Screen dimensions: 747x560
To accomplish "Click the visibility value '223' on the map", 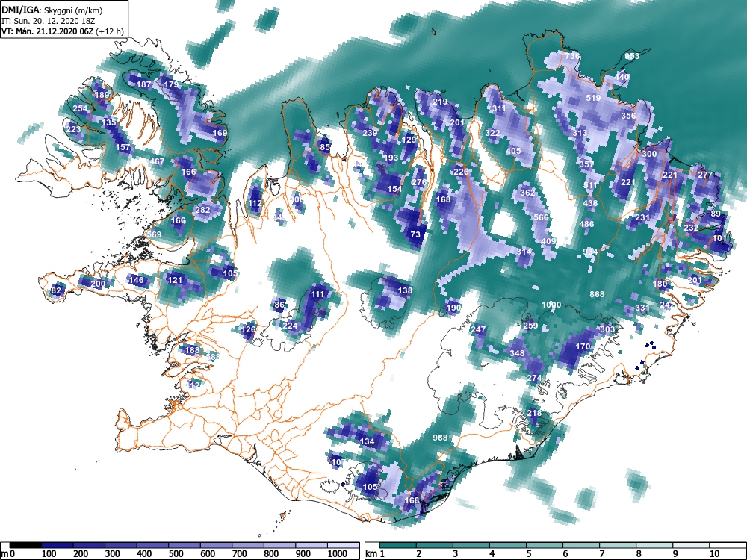I will (73, 129).
